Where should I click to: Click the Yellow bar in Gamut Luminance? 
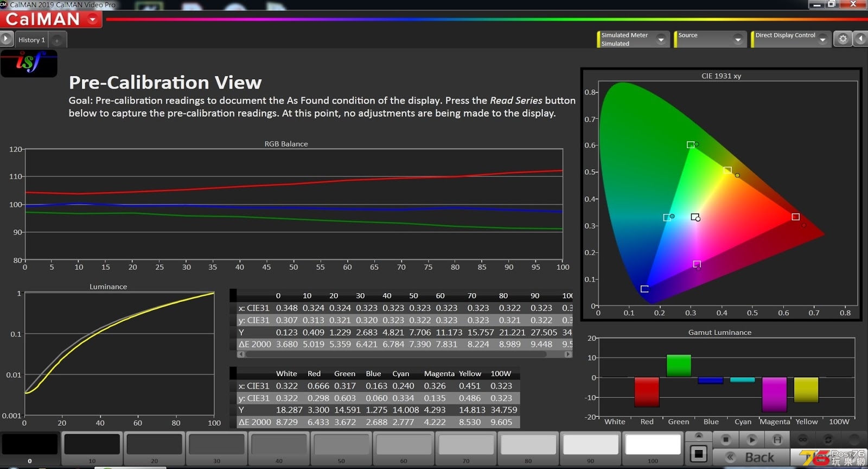[806, 390]
